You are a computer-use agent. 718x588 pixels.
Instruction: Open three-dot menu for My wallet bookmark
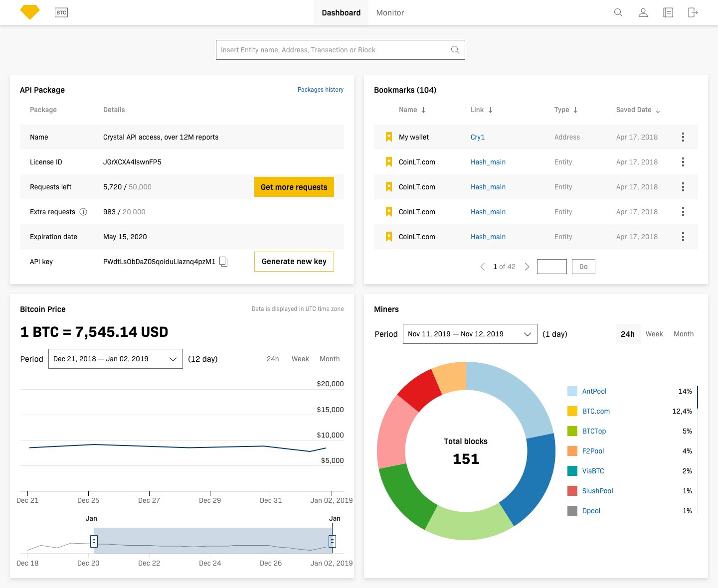[683, 137]
